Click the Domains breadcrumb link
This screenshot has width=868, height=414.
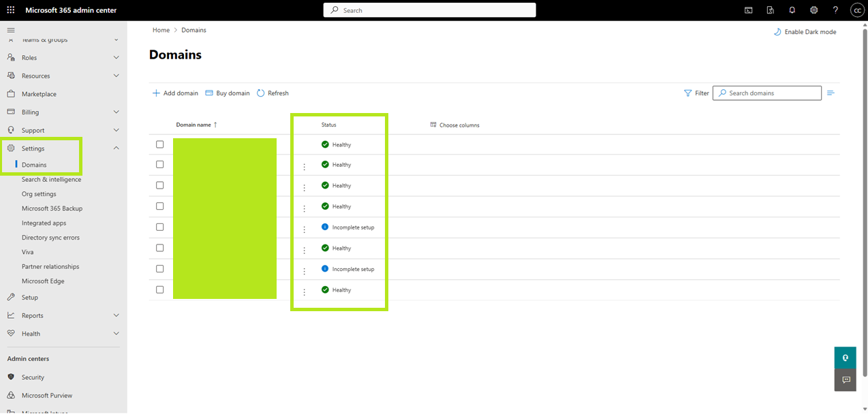(x=193, y=30)
